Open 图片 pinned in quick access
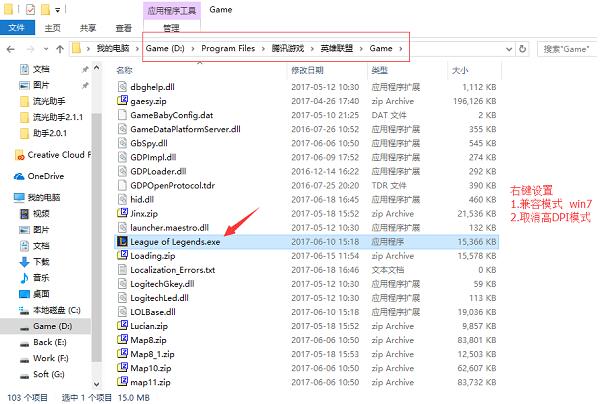The image size is (605, 404). [41, 85]
